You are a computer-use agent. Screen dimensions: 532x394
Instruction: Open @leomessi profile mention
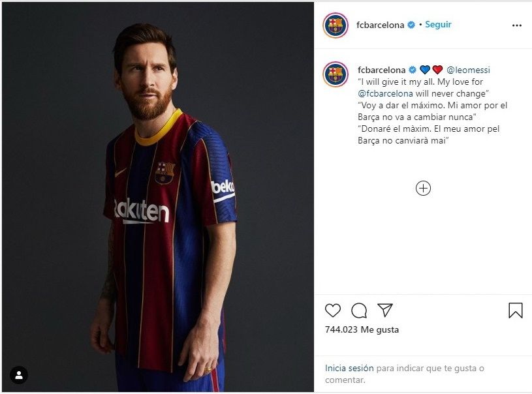[x=468, y=70]
